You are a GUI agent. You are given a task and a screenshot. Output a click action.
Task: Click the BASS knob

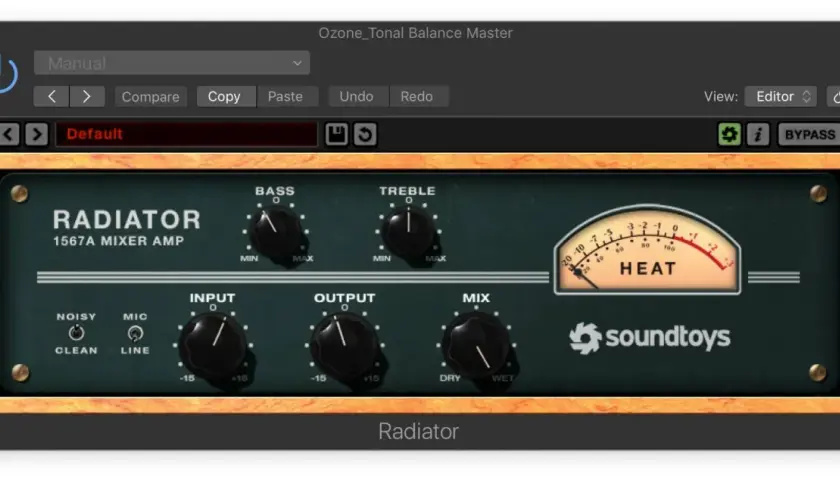(x=275, y=234)
